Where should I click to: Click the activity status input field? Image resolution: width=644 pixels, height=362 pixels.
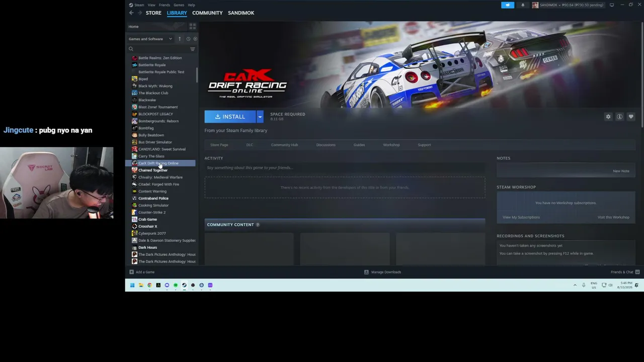tap(345, 167)
